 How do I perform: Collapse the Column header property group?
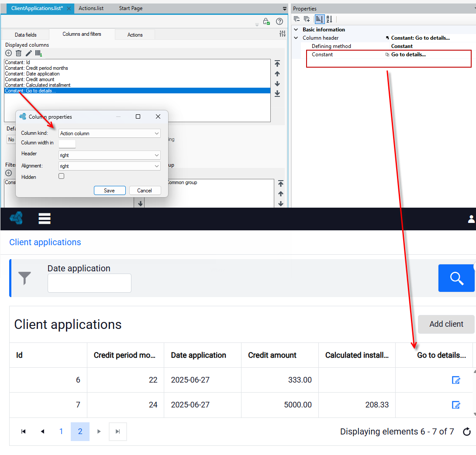pos(296,38)
